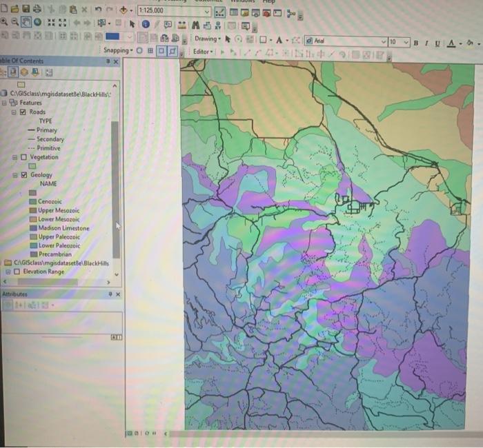Image resolution: width=483 pixels, height=448 pixels.
Task: Choose the Select Elements arrow tool
Action: 132,24
